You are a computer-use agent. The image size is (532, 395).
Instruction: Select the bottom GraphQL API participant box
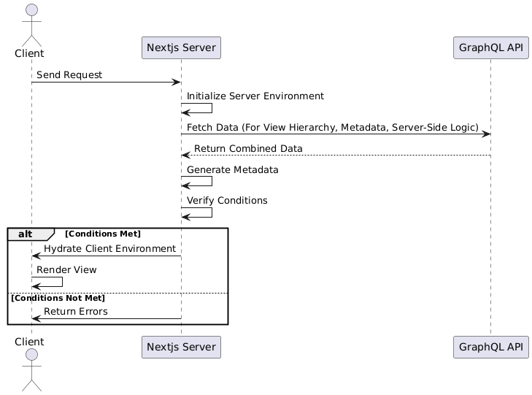490,348
